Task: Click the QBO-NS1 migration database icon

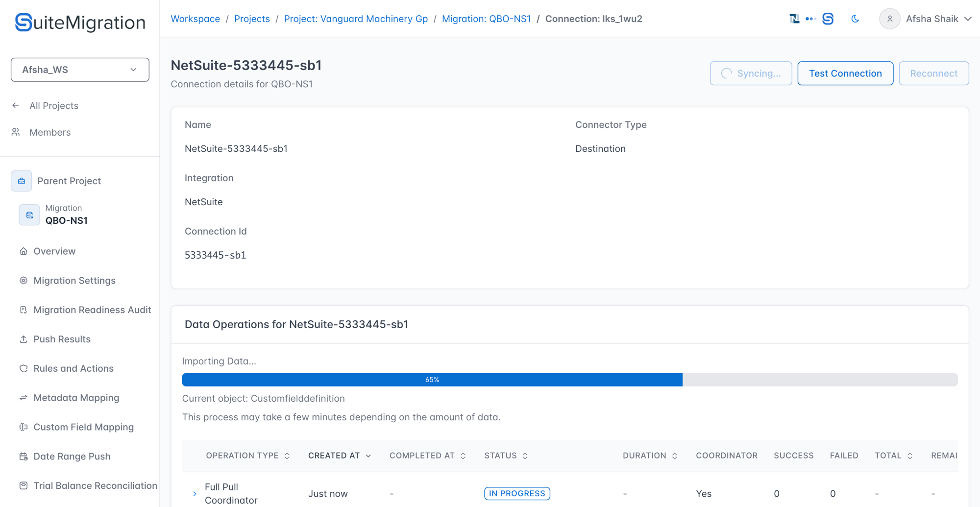Action: pos(29,215)
